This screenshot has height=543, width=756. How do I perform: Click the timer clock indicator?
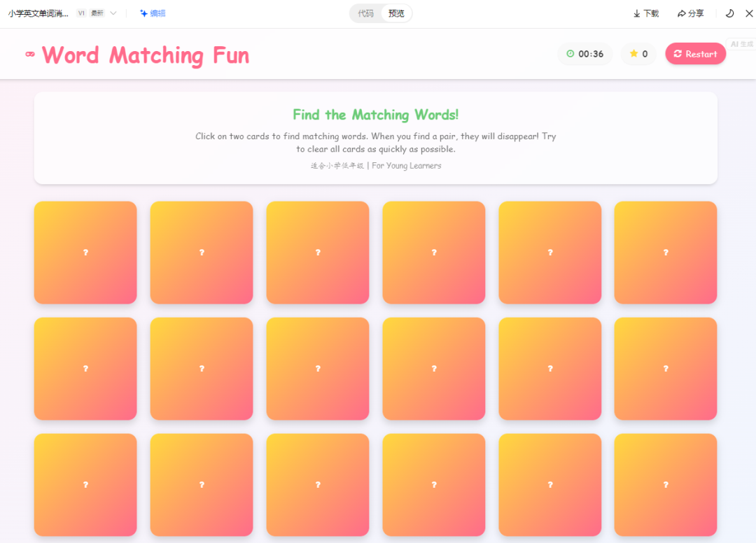coord(584,54)
